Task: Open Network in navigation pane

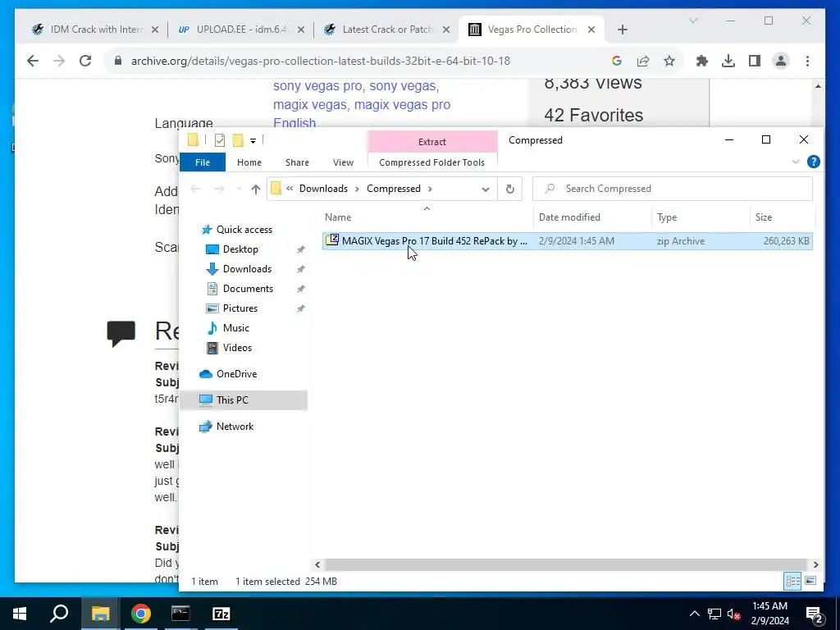Action: pyautogui.click(x=235, y=427)
